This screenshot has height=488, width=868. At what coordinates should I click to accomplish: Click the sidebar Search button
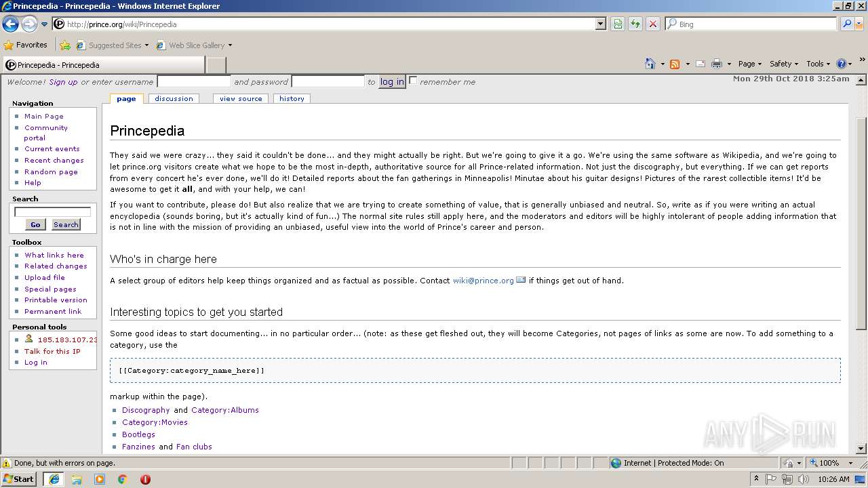pyautogui.click(x=66, y=224)
